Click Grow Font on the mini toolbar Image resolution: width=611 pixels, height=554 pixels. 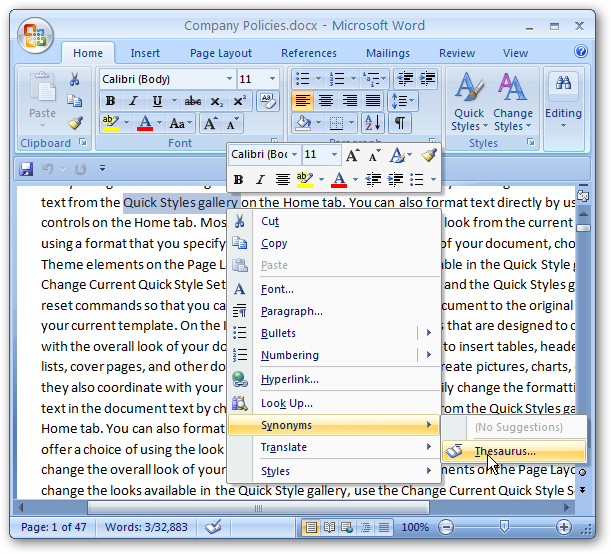click(353, 155)
